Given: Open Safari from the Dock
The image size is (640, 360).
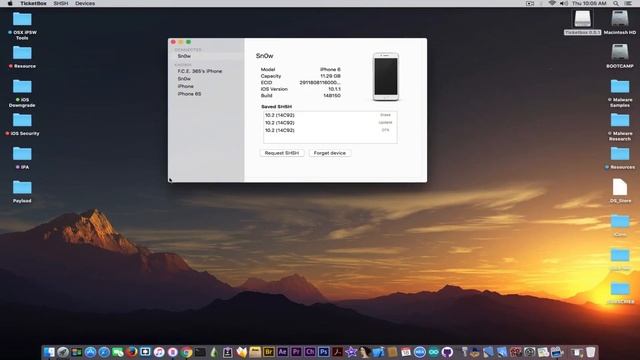Looking at the screenshot, I should (104, 352).
